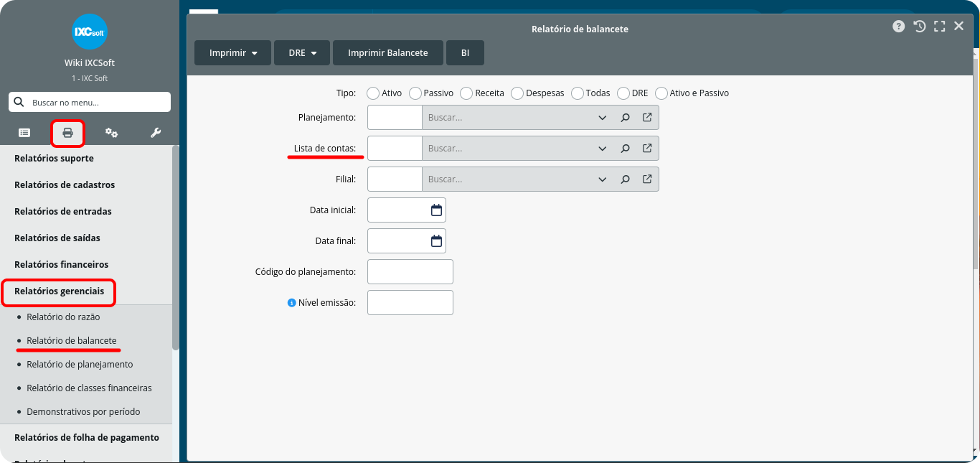The height and width of the screenshot is (463, 980).
Task: Click the Wiki IXCSoft title text
Action: point(90,63)
